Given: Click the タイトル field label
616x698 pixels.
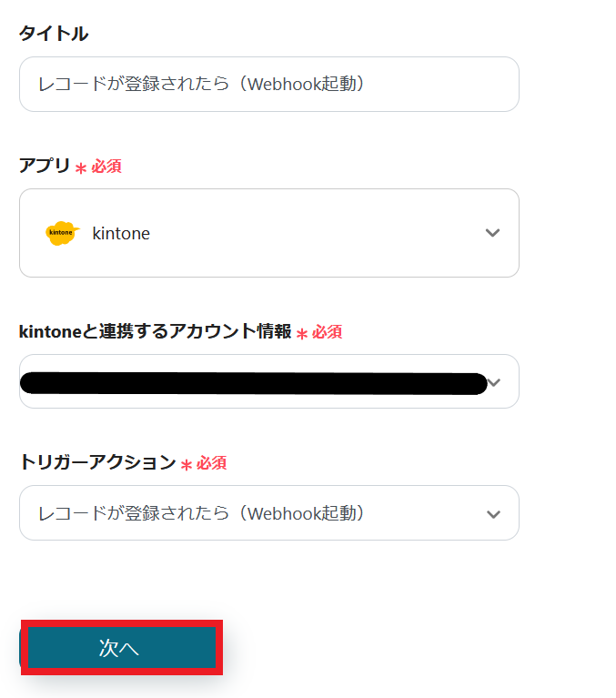Looking at the screenshot, I should click(x=54, y=34).
